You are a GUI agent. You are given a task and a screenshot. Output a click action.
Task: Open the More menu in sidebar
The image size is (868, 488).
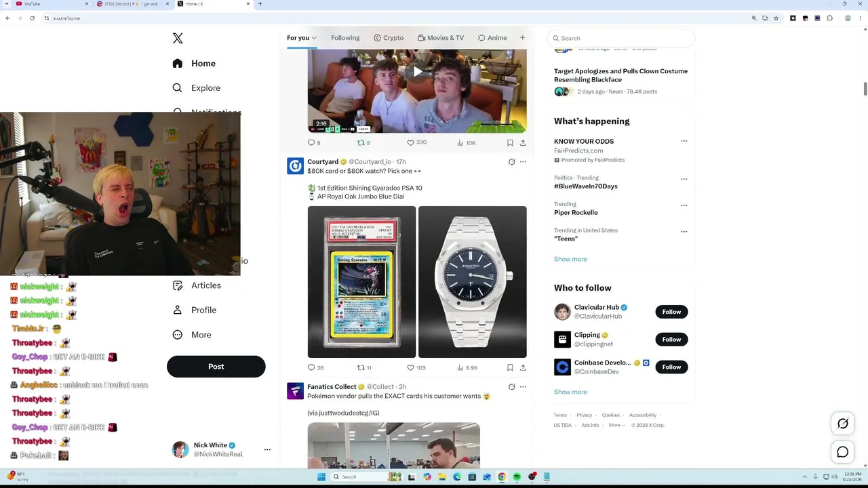coord(192,335)
